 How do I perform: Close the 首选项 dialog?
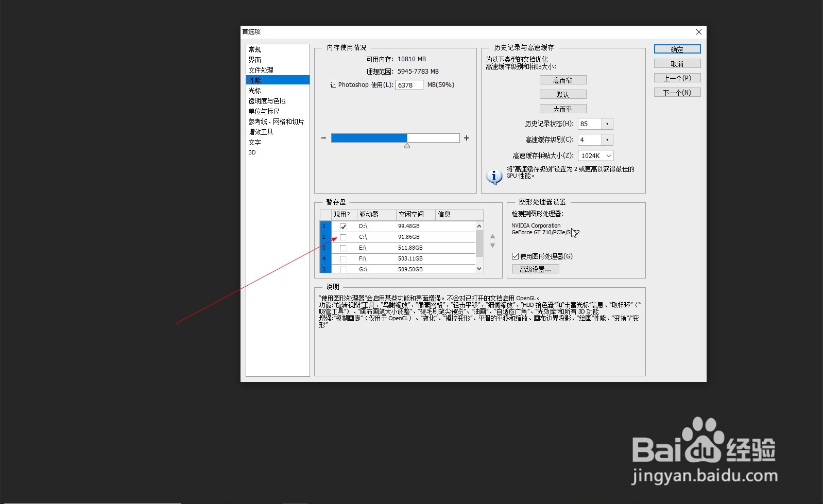tap(699, 32)
